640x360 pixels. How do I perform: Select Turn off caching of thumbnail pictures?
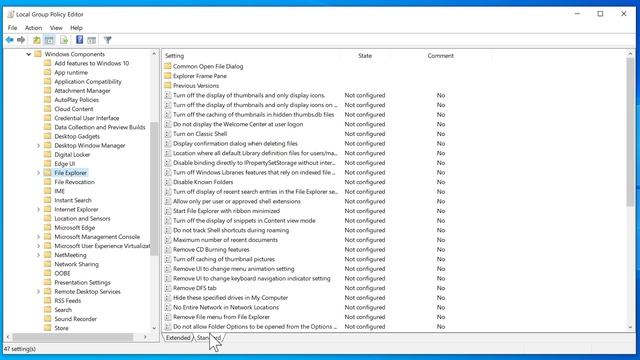pos(224,259)
